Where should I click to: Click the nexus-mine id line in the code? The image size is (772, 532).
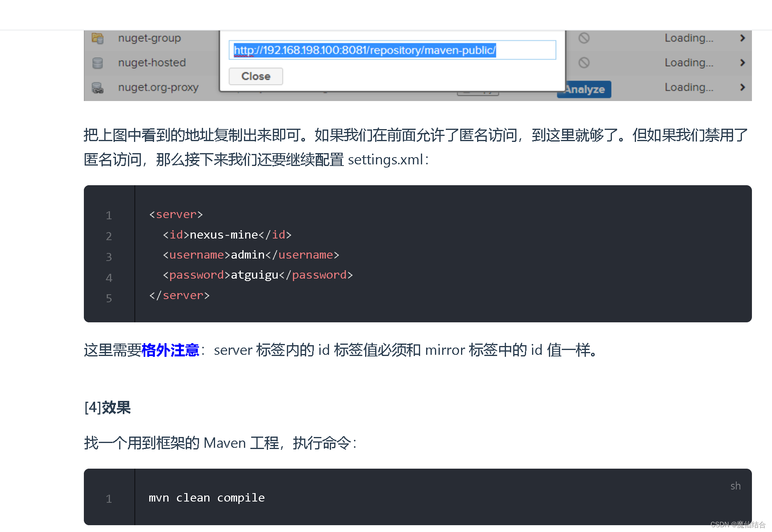coord(227,235)
